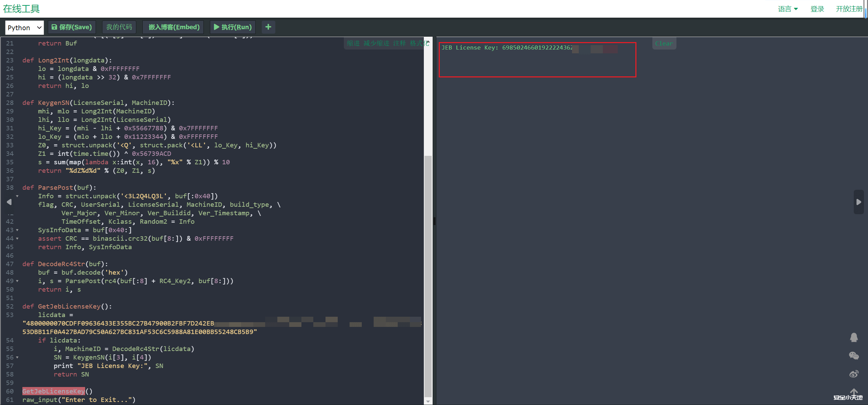Image resolution: width=868 pixels, height=405 pixels.
Task: Click the back-to-top arrow icon
Action: (x=854, y=391)
